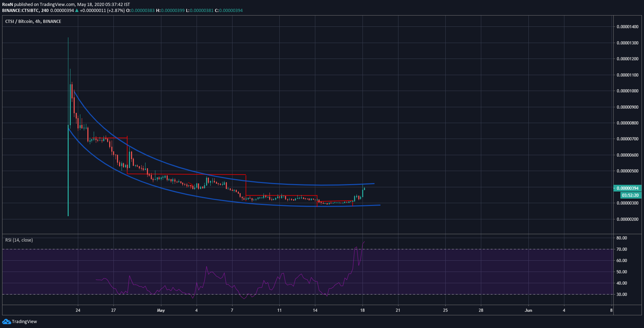
Task: Click the RSI 30.00 axis label
Action: (622, 294)
